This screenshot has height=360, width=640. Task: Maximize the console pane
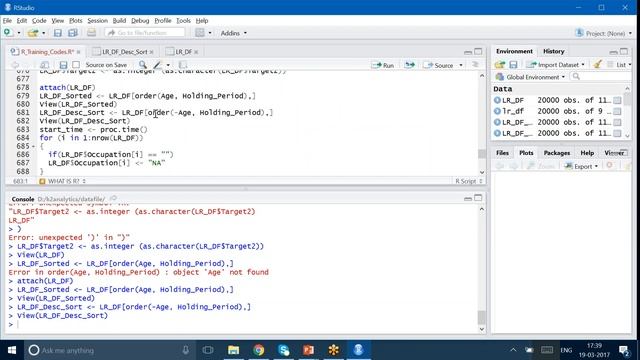pos(478,198)
